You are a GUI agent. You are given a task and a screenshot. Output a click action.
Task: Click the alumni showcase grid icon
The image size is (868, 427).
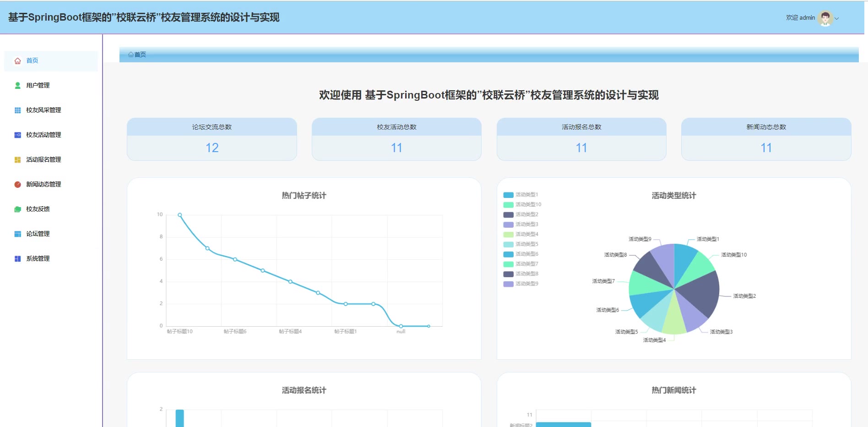pos(17,110)
